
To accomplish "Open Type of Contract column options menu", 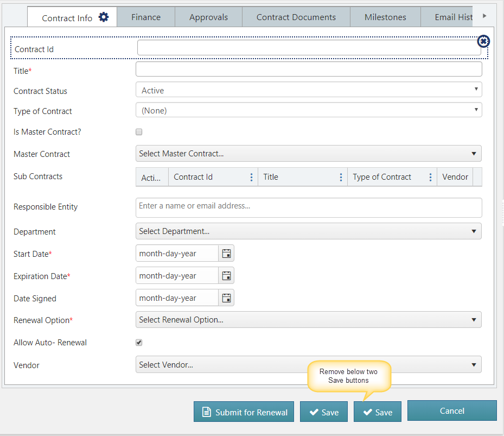I will coord(430,177).
